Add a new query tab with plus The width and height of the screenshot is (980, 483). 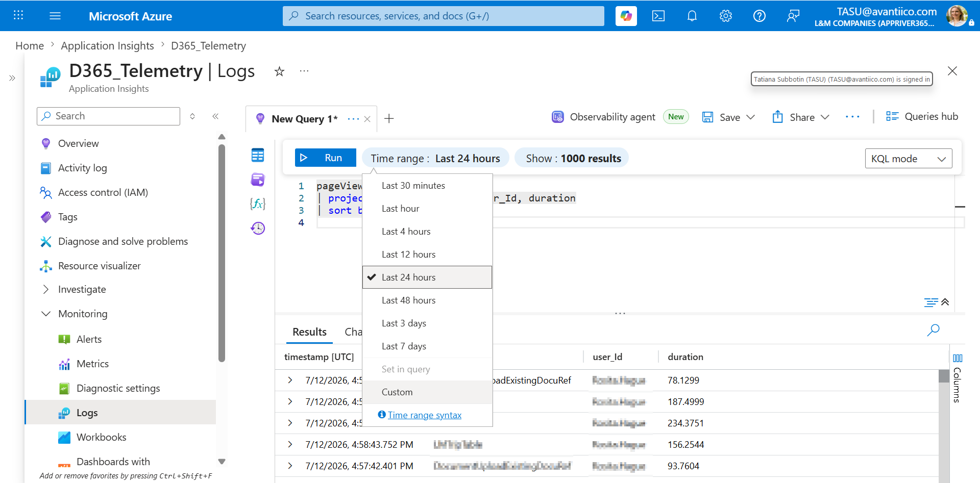[x=389, y=119]
